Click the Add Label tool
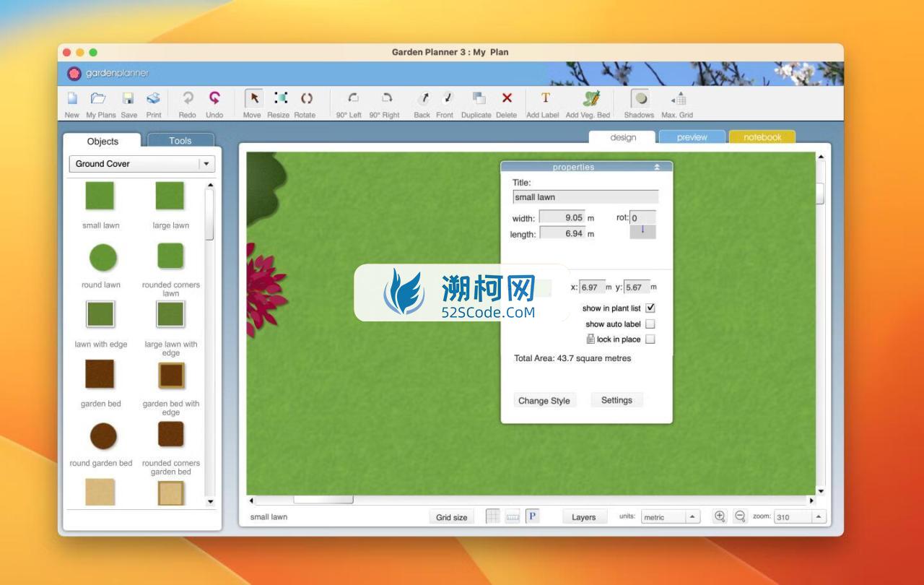The image size is (924, 585). (x=545, y=97)
